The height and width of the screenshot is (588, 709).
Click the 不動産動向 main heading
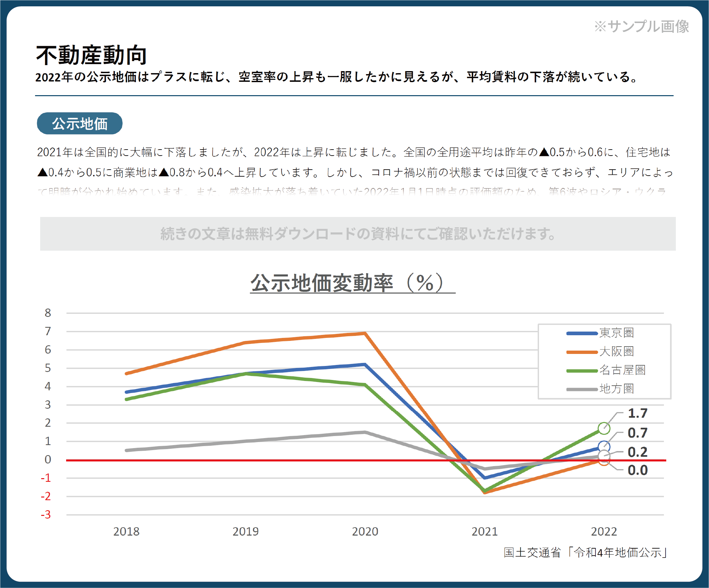click(x=91, y=55)
